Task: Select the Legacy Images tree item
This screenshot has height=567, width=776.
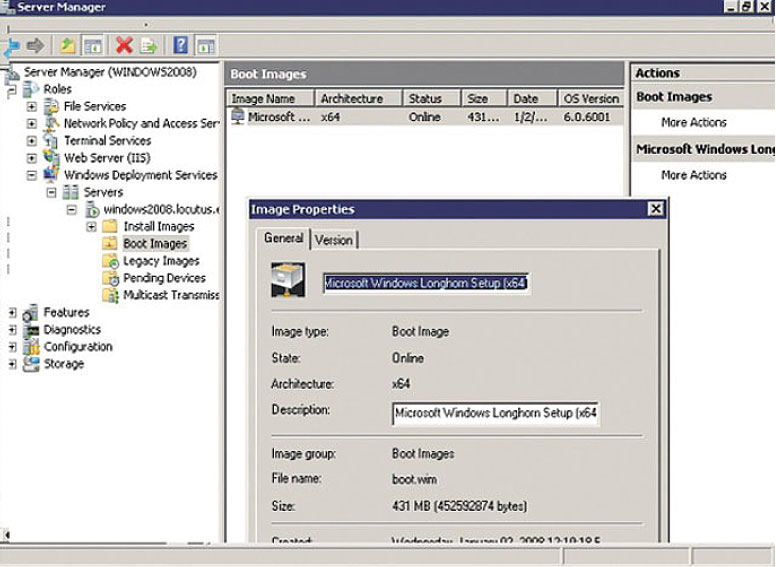Action: tap(160, 261)
